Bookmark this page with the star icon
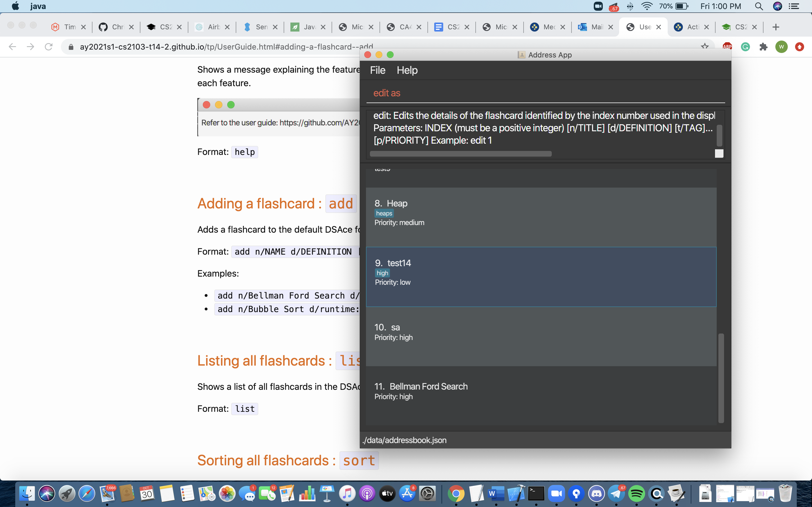This screenshot has height=507, width=812. coord(705,46)
